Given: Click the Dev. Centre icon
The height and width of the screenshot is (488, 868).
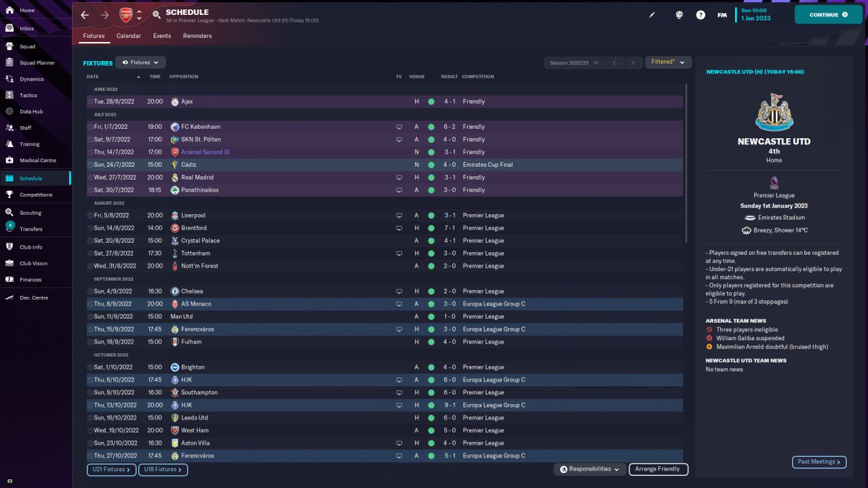Looking at the screenshot, I should pyautogui.click(x=9, y=298).
